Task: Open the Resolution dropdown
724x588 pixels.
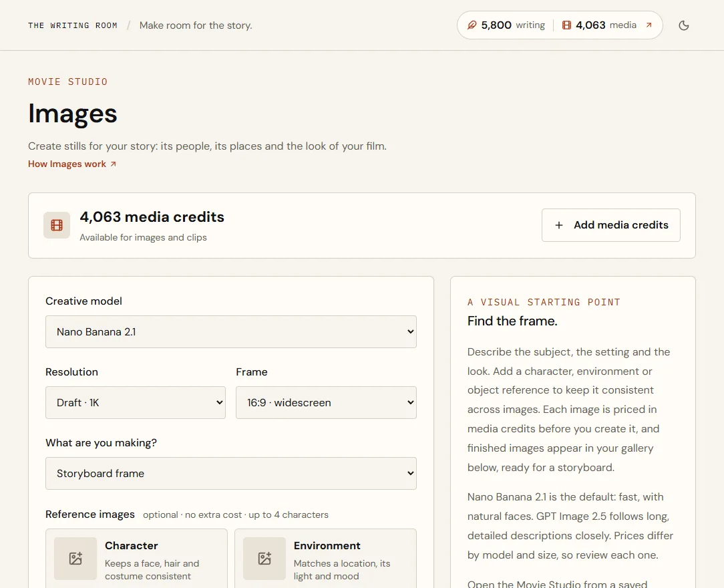Action: click(136, 402)
